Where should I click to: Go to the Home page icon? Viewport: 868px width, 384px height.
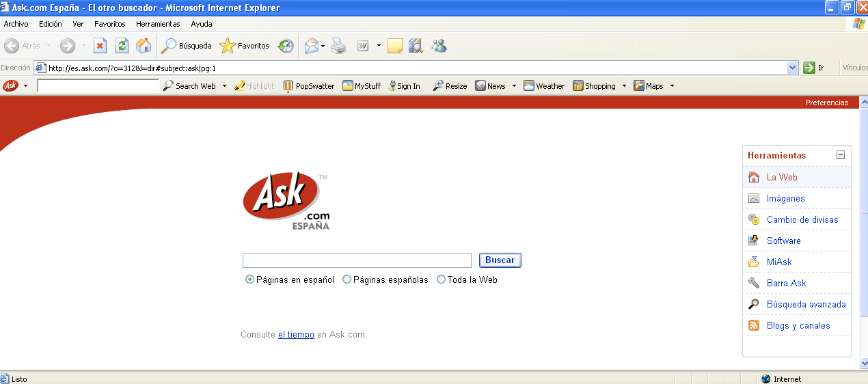(144, 46)
